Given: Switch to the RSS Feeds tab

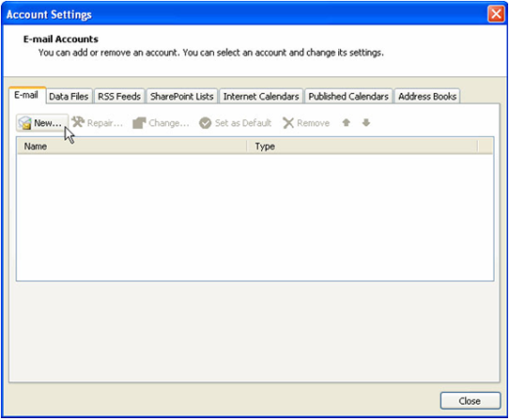Looking at the screenshot, I should (x=119, y=97).
